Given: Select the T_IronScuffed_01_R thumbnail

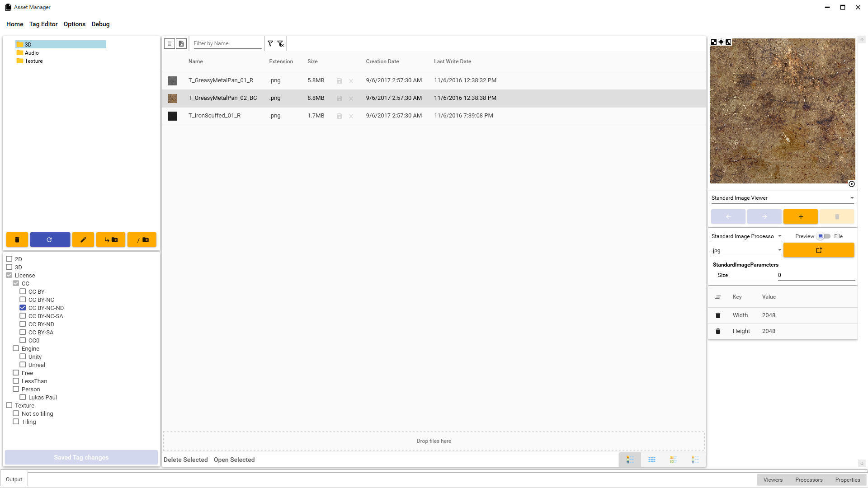Looking at the screenshot, I should click(x=173, y=116).
